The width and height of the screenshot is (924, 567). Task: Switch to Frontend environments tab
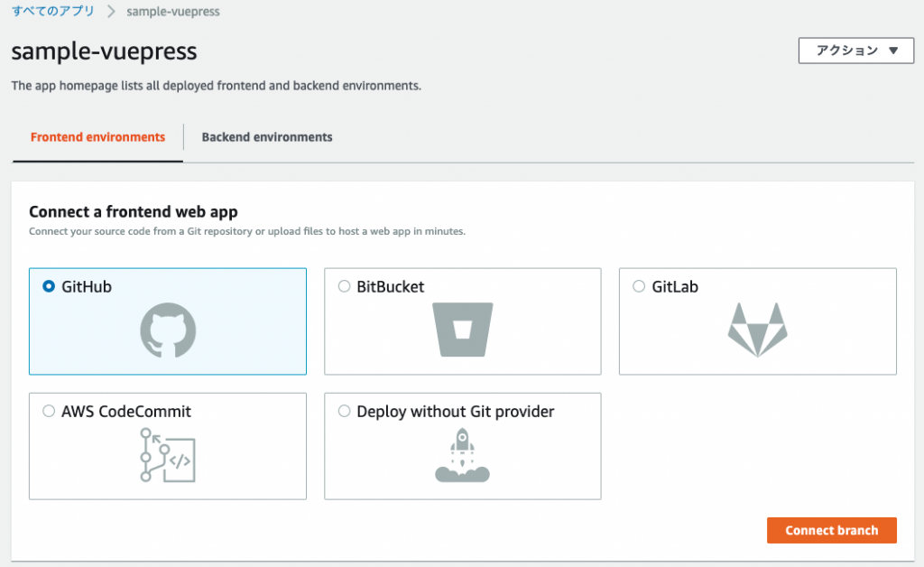click(97, 137)
